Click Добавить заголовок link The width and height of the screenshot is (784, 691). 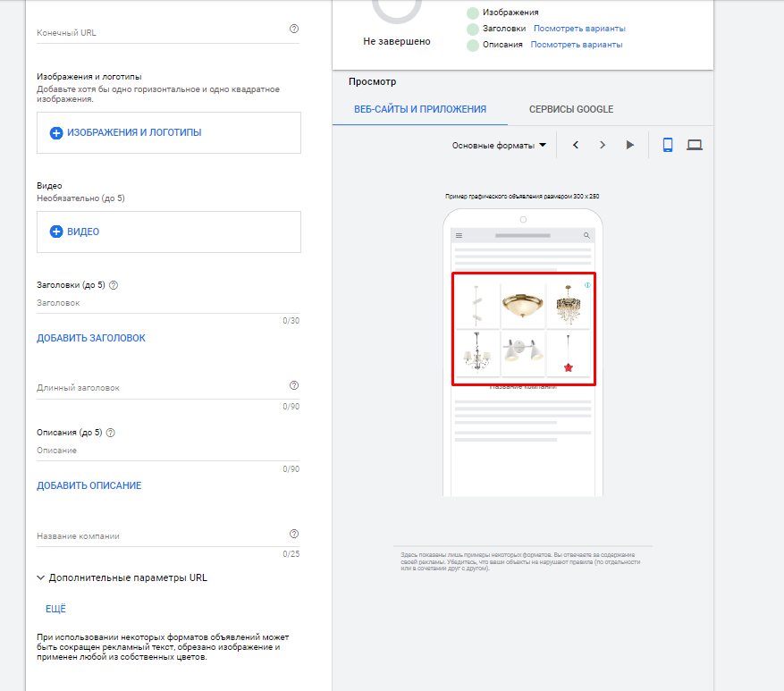tap(90, 338)
